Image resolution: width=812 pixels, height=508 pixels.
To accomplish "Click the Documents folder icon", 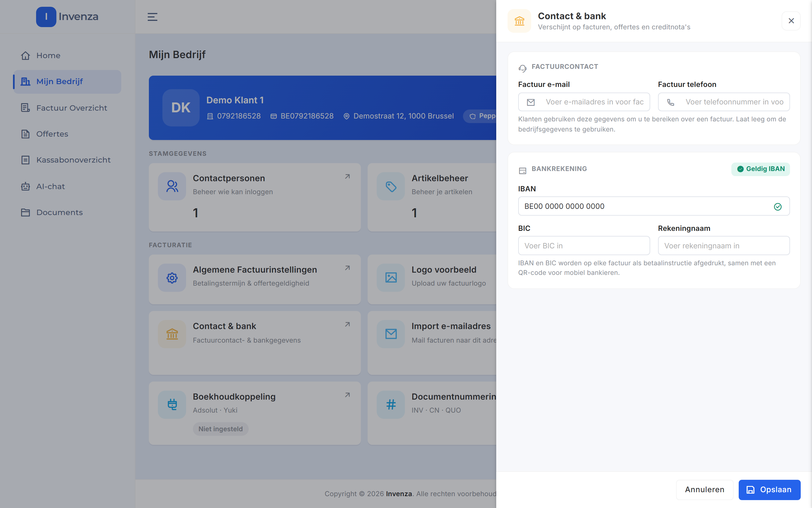I will pos(25,212).
